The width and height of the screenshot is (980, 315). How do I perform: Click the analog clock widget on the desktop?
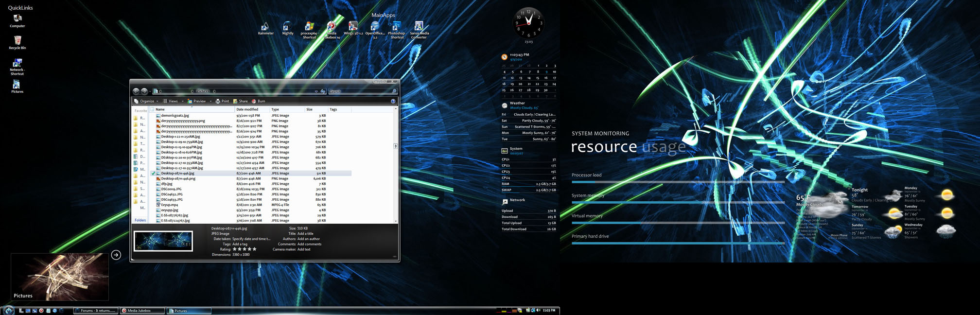(x=528, y=23)
